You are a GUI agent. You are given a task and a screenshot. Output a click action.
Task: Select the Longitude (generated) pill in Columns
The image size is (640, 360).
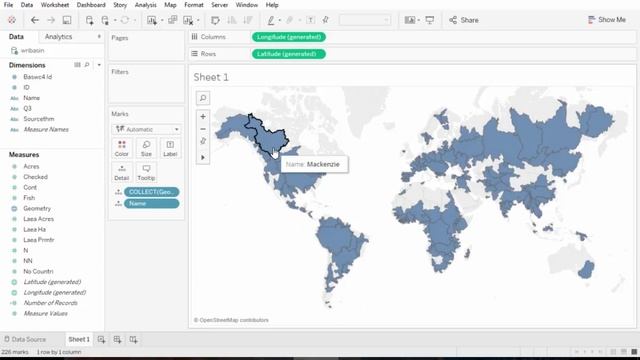[x=289, y=37]
